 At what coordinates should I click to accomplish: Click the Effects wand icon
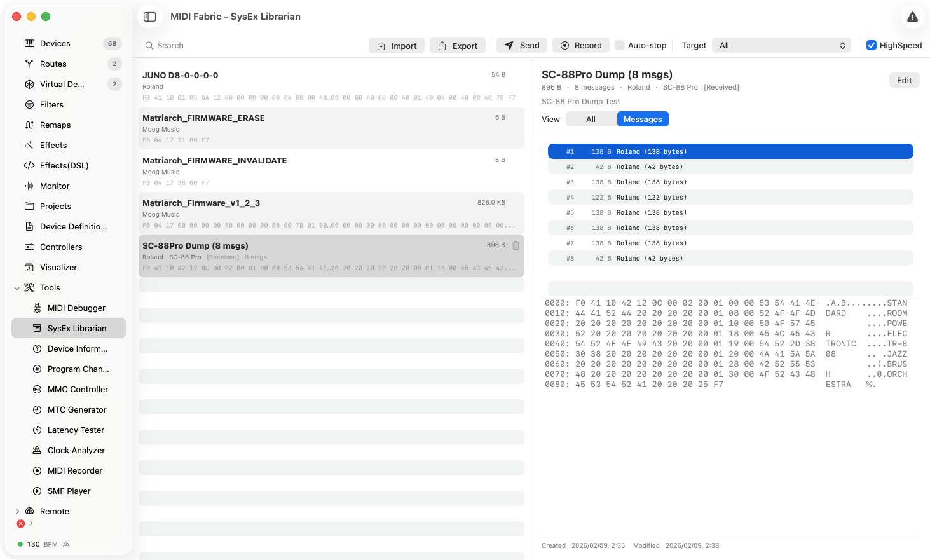tap(29, 145)
